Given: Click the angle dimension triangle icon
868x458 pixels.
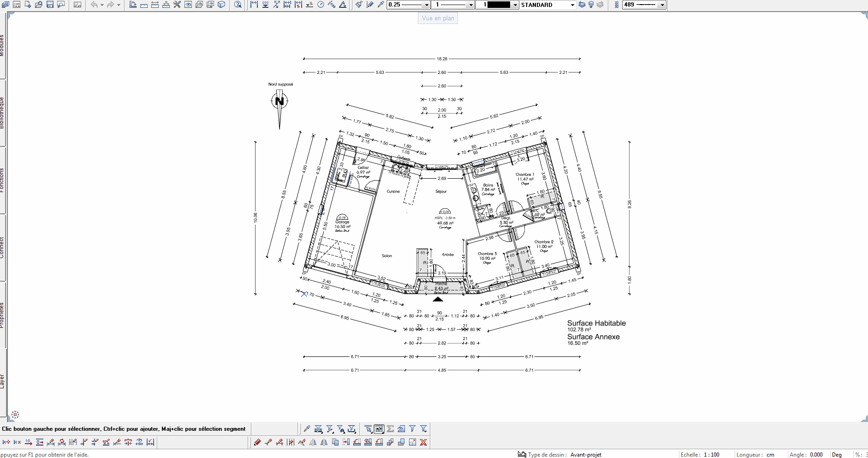Looking at the screenshot, I should pos(343,5).
